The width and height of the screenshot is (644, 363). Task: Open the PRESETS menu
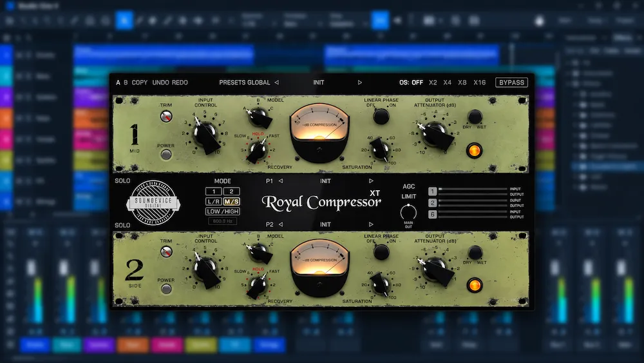(232, 83)
